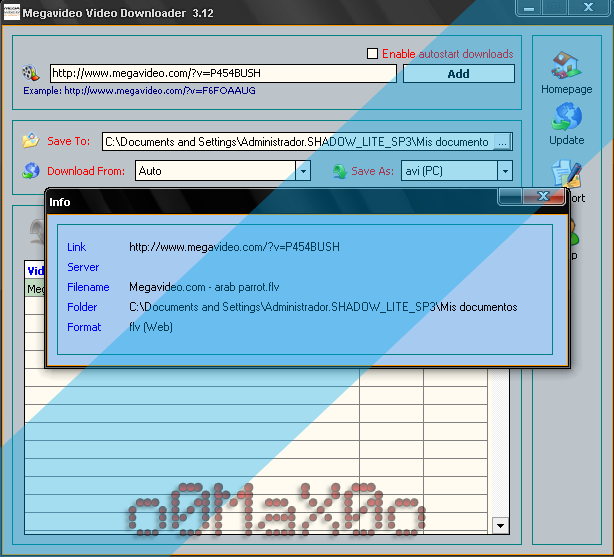Click the Info dialog title bar
This screenshot has height=557, width=614.
point(270,202)
